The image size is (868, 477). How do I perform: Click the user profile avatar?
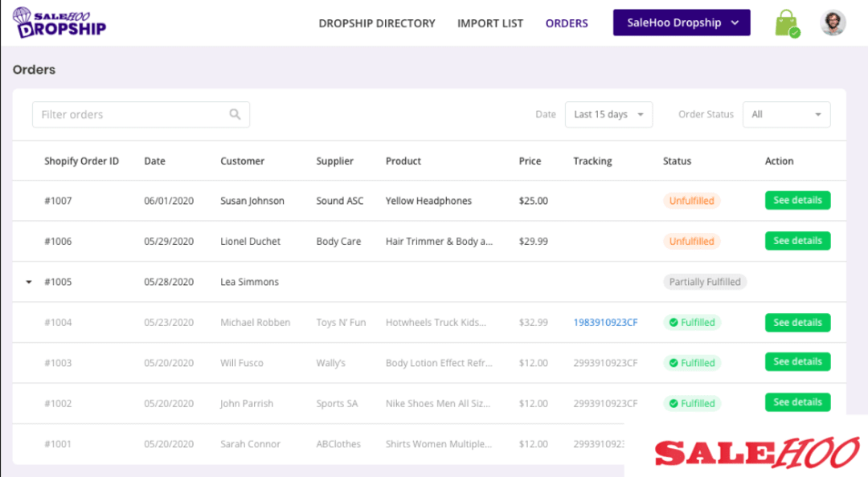point(833,22)
